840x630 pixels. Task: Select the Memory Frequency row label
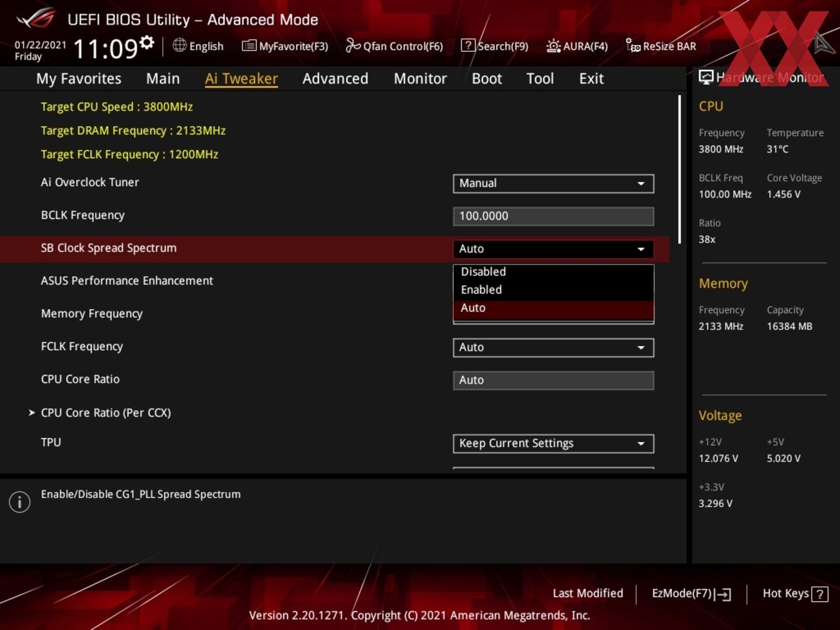click(x=91, y=314)
